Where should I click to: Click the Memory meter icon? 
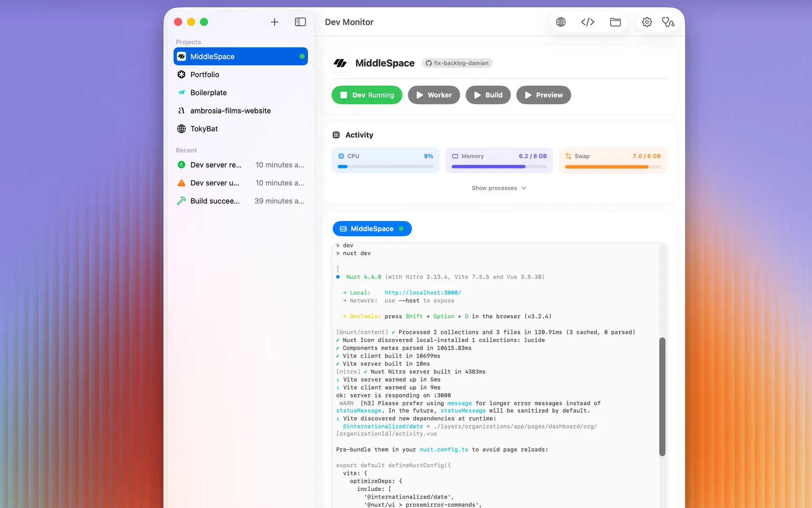pos(455,156)
